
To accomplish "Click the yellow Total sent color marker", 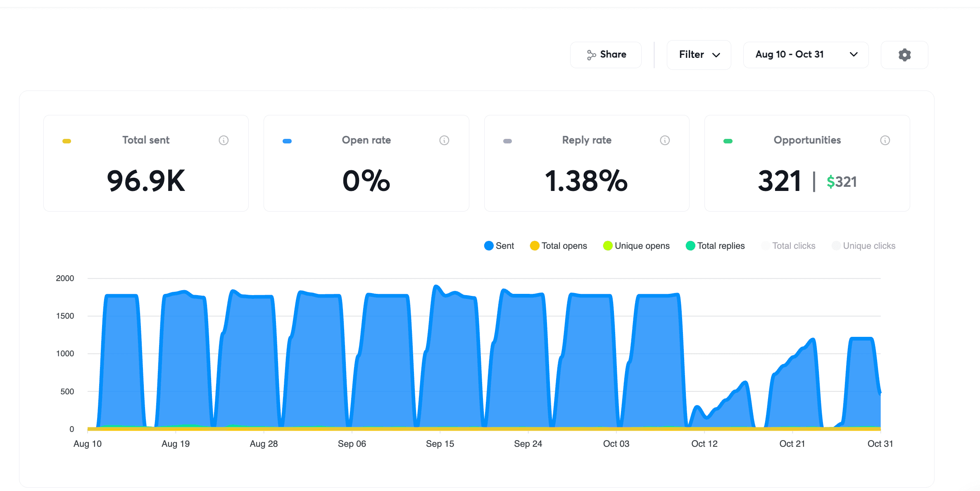I will 67,141.
